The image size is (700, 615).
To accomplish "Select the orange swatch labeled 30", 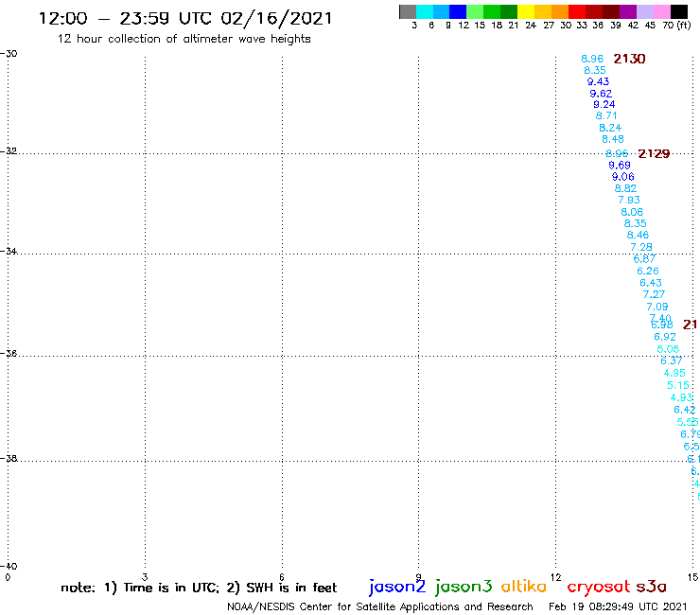I will click(x=560, y=11).
